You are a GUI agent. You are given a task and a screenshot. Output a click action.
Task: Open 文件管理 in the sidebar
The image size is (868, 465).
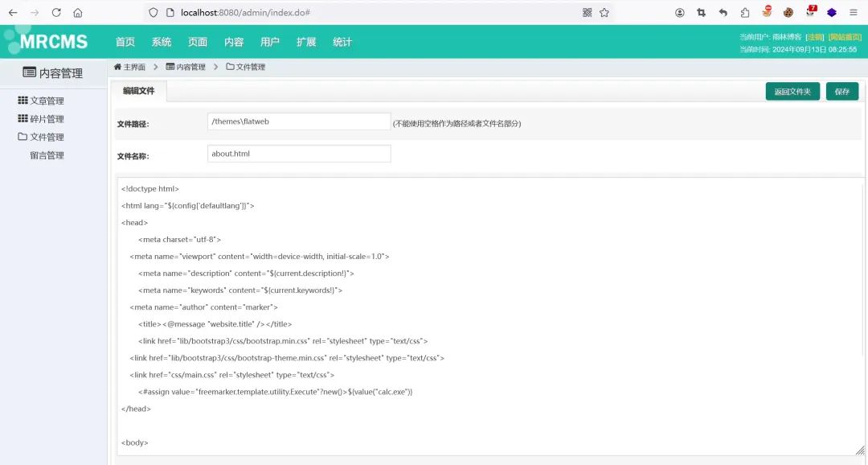(47, 137)
